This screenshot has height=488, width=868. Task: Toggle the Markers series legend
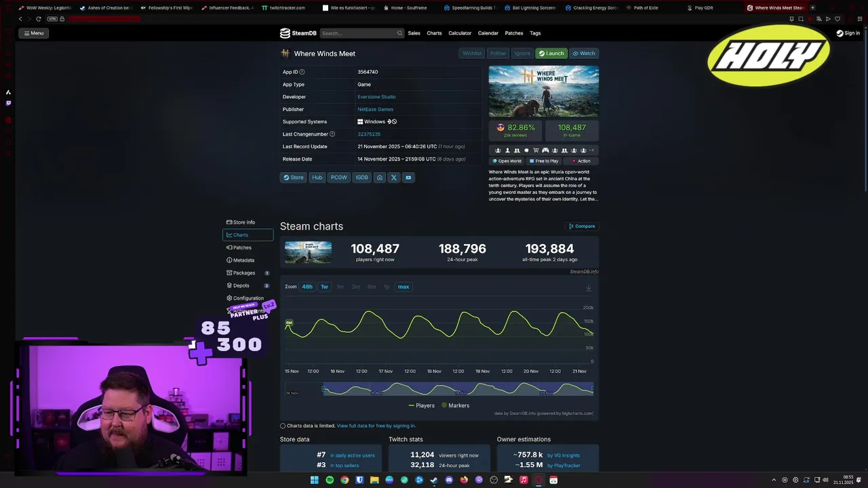click(x=455, y=405)
